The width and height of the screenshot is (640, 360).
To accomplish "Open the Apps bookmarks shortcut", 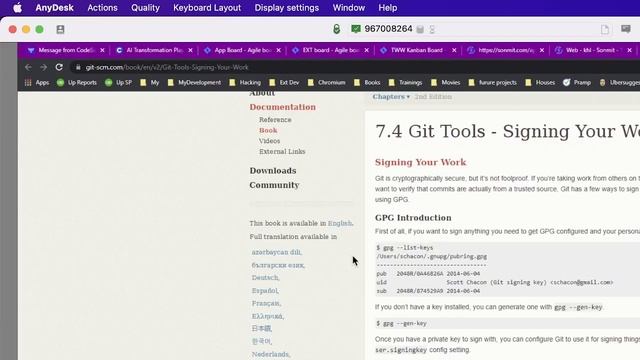I will (37, 82).
